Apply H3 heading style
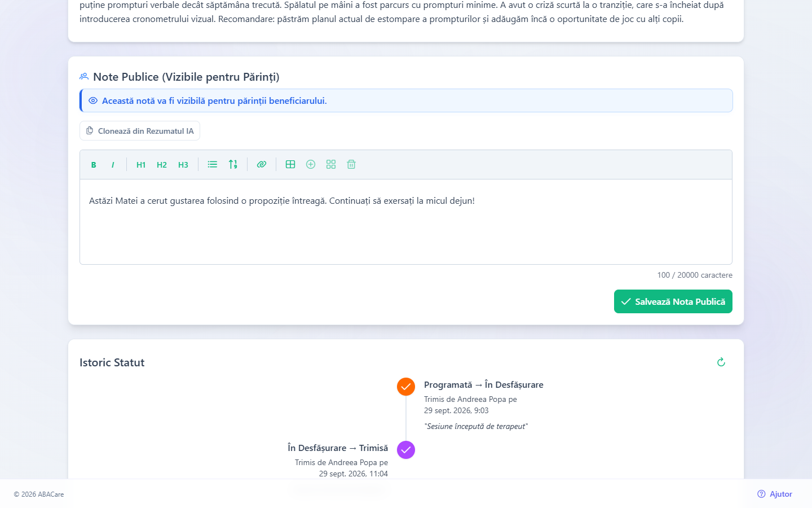This screenshot has height=508, width=812. [183, 165]
